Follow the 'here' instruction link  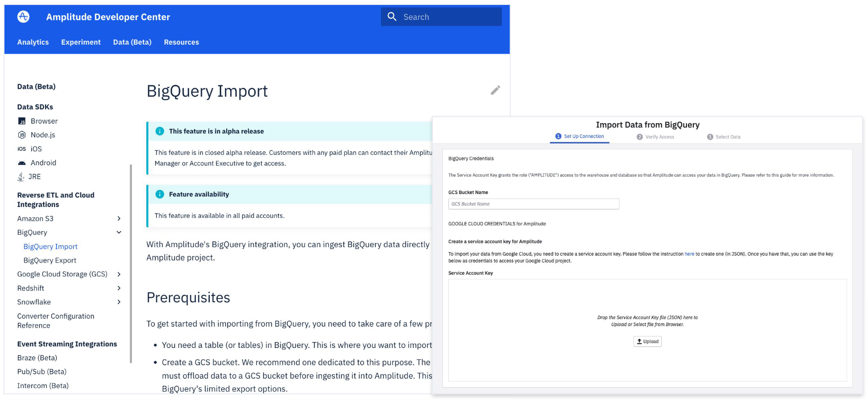[689, 254]
